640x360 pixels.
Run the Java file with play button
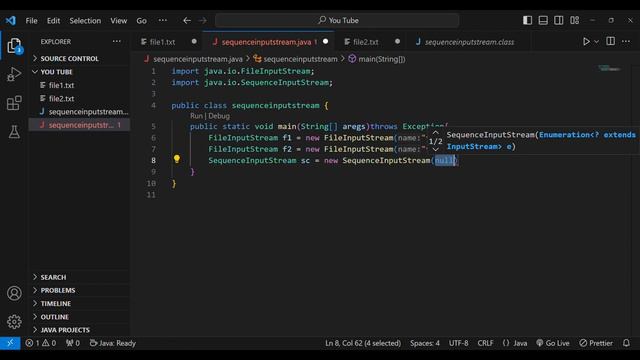coord(586,42)
